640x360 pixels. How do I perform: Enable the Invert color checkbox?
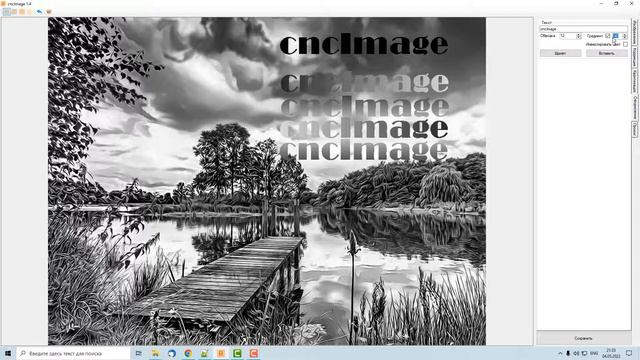[625, 44]
